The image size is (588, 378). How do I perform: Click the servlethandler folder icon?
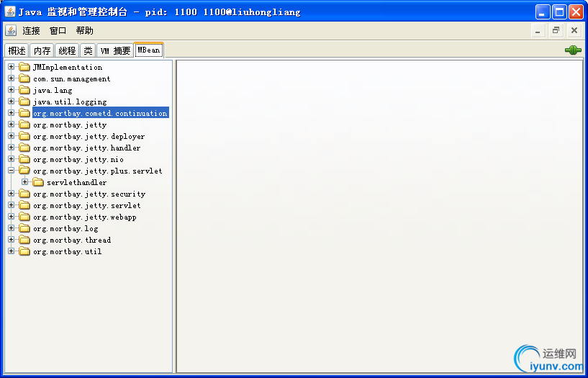click(x=38, y=182)
